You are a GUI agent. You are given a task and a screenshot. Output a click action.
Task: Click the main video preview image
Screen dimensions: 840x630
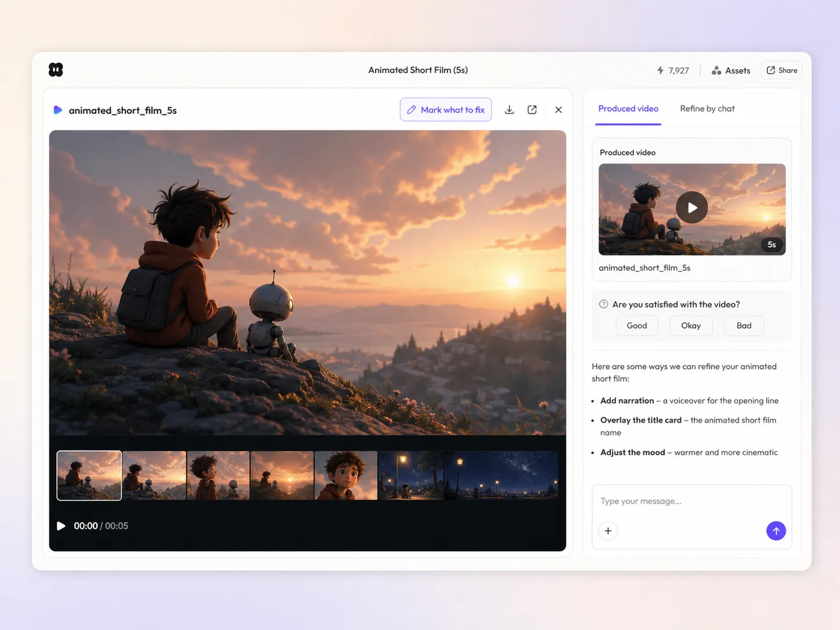(307, 283)
